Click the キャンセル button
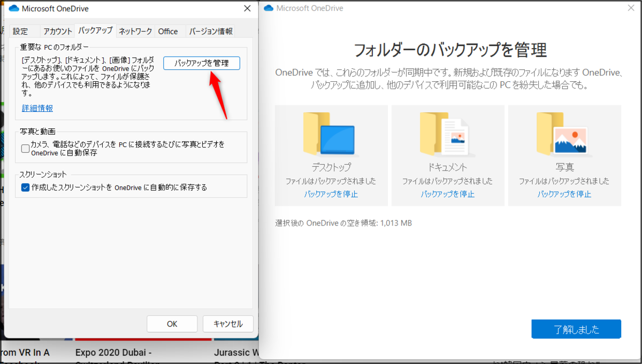Screen dimensions: 642x364 tap(228, 324)
